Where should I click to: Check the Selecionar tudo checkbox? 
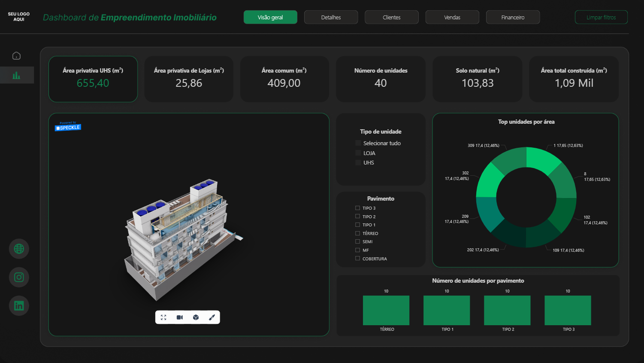359,143
